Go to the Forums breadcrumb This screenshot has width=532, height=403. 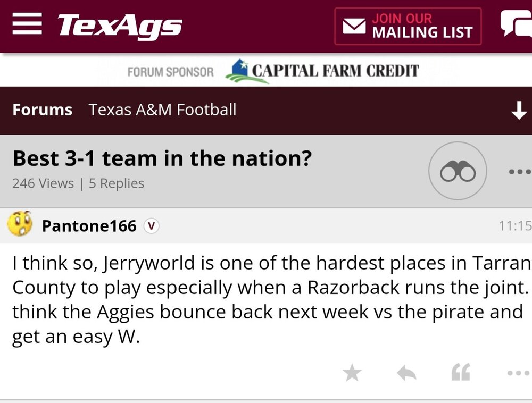pos(42,110)
